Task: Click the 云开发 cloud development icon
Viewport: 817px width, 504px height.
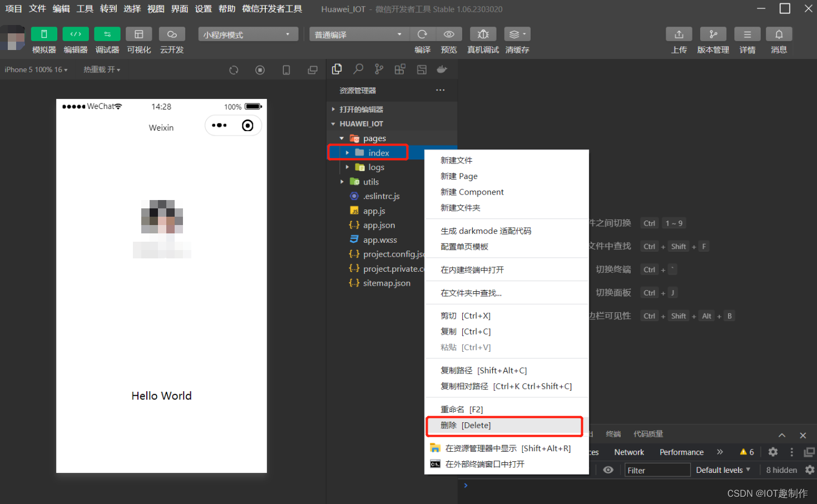Action: click(x=172, y=34)
